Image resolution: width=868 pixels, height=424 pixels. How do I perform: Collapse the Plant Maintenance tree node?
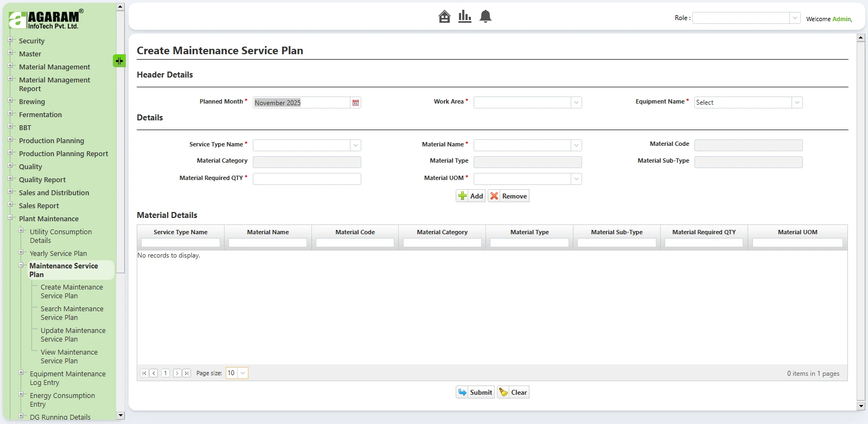[x=10, y=218]
